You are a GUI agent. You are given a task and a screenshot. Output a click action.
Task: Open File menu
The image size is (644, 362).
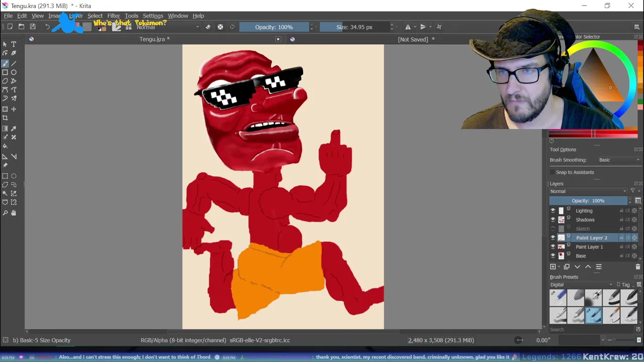8,16
